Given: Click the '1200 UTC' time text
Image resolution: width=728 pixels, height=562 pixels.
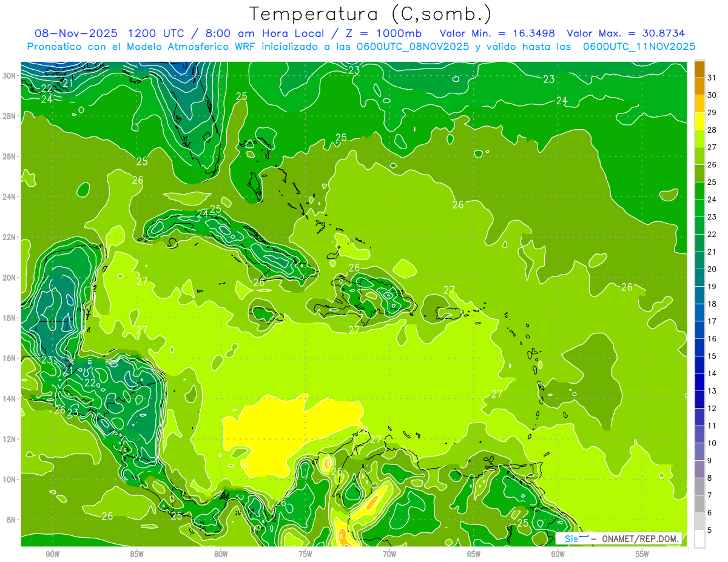Looking at the screenshot, I should 156,33.
